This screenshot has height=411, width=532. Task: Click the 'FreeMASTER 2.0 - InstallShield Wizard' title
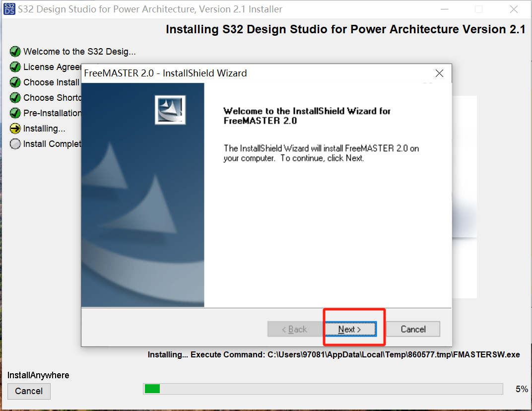coord(166,73)
